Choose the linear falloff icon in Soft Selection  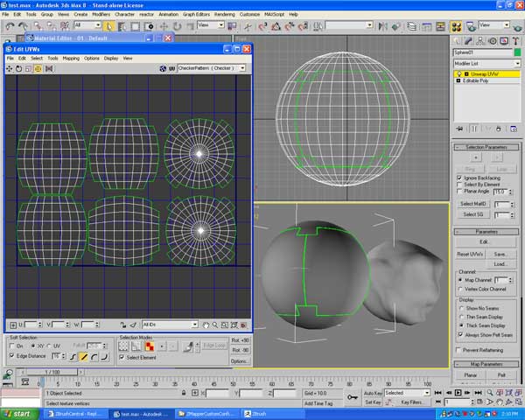coord(83,357)
